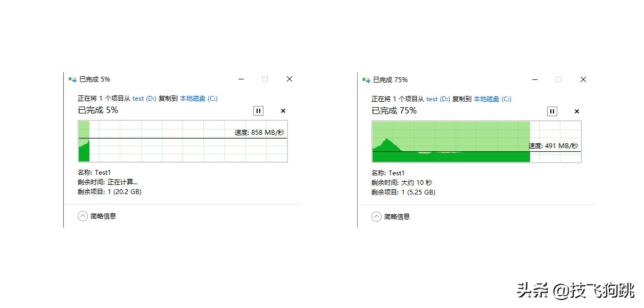Cancel the 5% transfer with the × icon
The height and width of the screenshot is (308, 644).
283,111
